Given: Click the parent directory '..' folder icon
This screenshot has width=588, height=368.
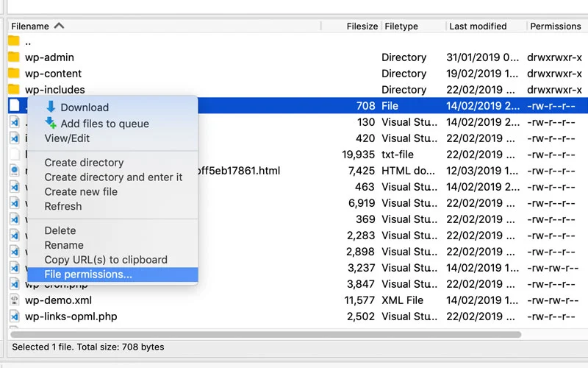Looking at the screenshot, I should click(14, 41).
